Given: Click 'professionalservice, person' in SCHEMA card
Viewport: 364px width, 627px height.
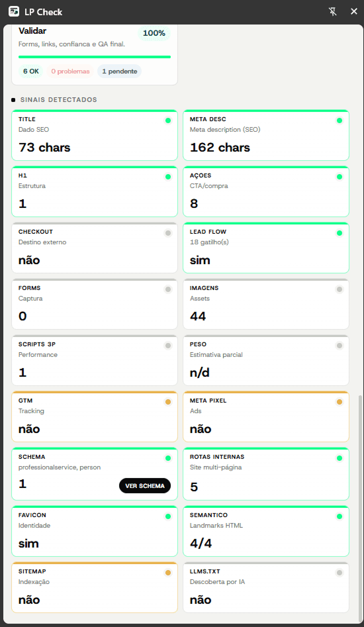Looking at the screenshot, I should click(x=60, y=467).
